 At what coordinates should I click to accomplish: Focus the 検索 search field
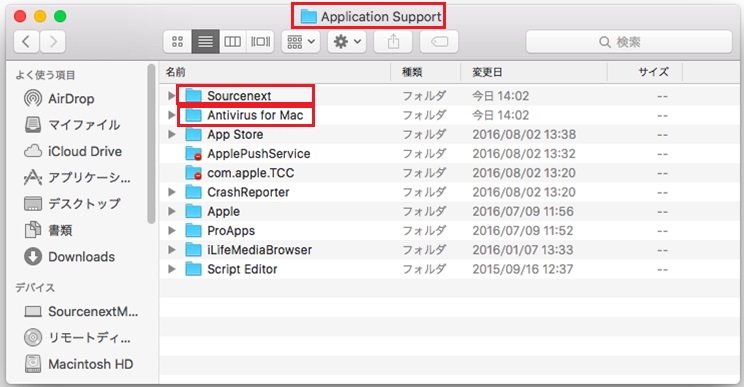629,42
